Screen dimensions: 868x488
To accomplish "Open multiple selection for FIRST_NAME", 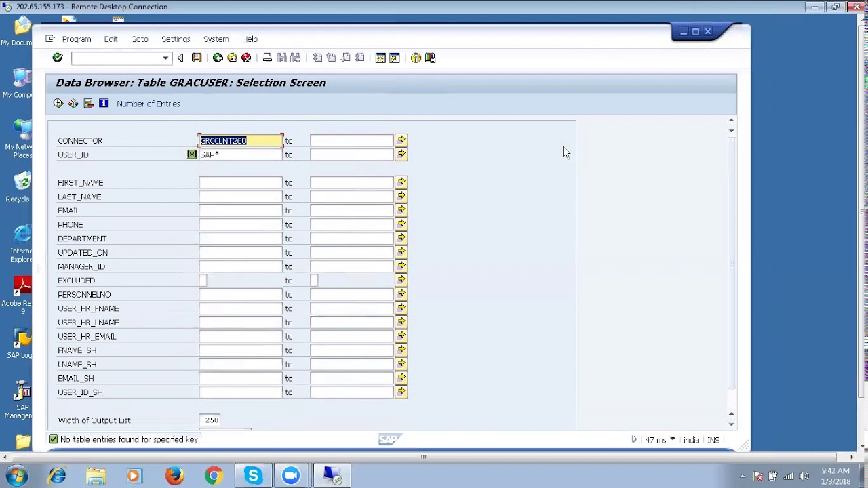I will point(401,182).
